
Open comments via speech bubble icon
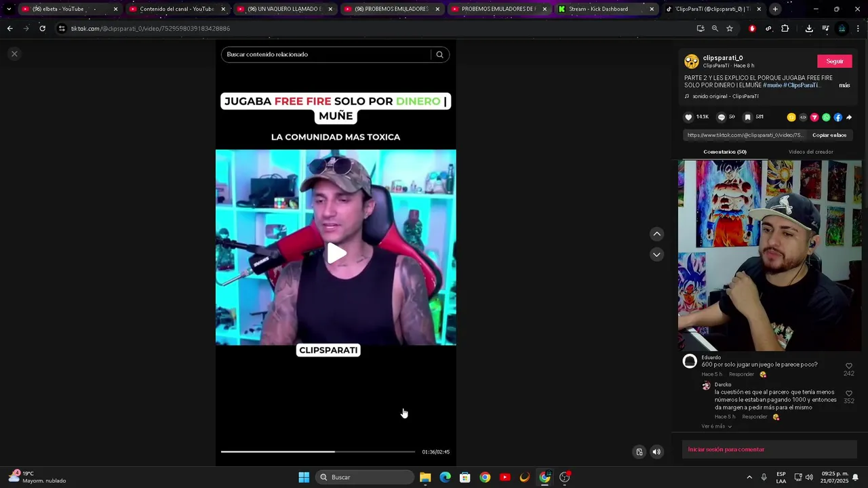721,117
